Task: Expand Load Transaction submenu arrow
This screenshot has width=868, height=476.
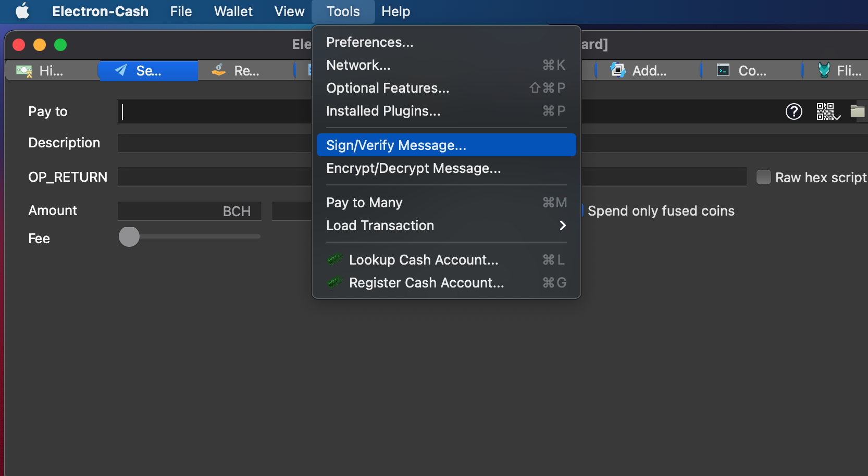Action: 563,226
